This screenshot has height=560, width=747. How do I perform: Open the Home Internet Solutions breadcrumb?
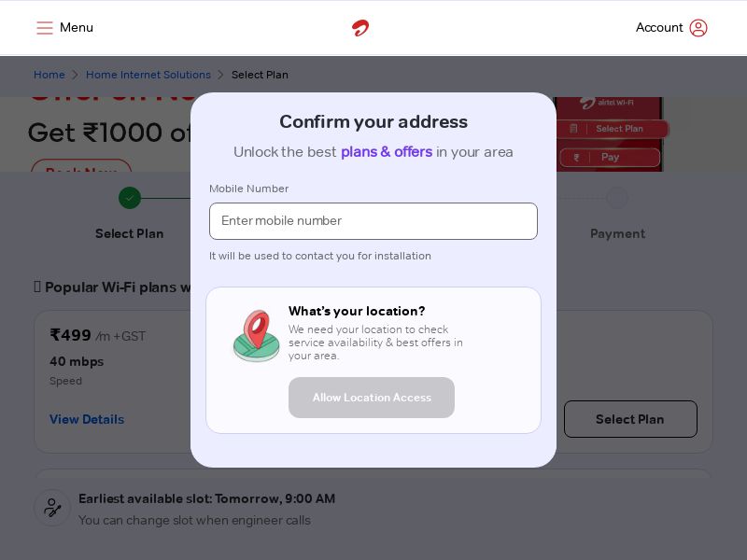pos(148,75)
